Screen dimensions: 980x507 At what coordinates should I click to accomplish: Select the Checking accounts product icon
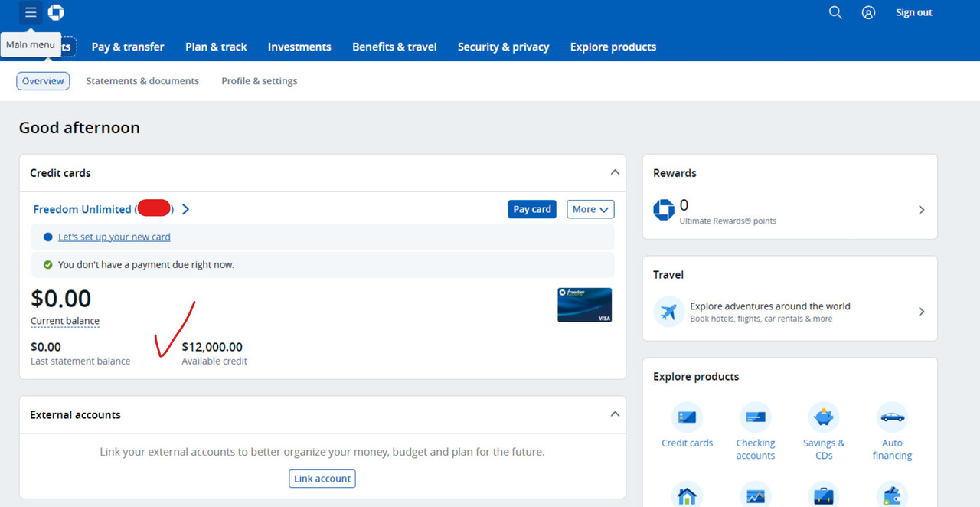756,417
